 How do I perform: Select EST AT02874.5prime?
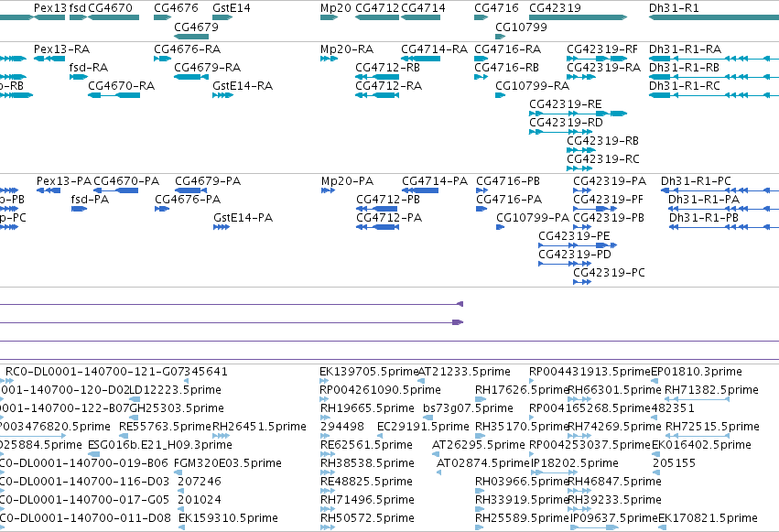click(x=483, y=463)
